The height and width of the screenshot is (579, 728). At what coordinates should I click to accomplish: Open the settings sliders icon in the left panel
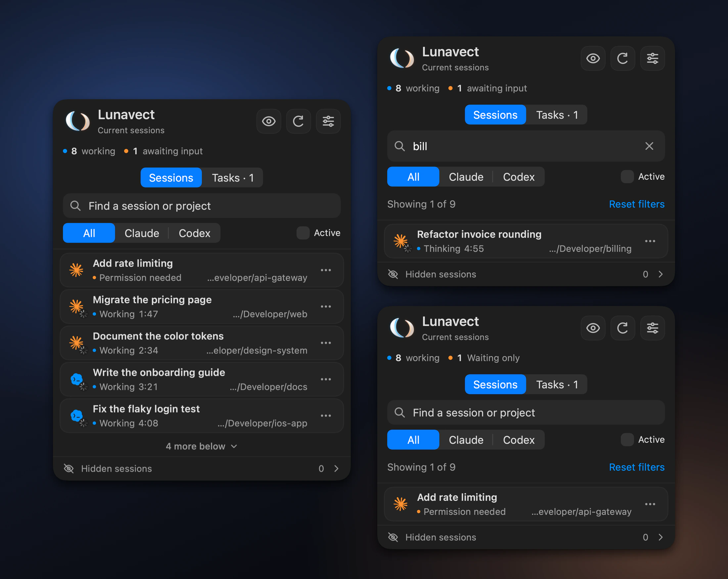point(328,121)
